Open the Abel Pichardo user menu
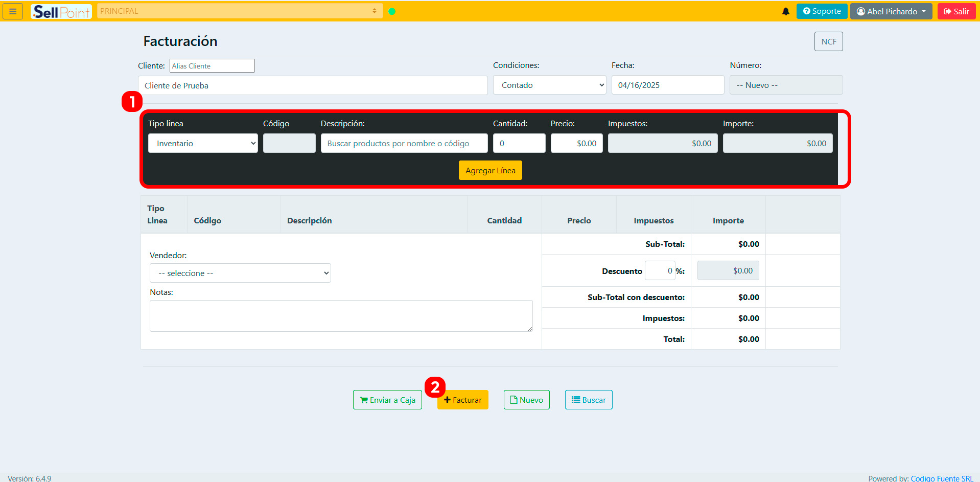The height and width of the screenshot is (482, 980). [x=891, y=11]
